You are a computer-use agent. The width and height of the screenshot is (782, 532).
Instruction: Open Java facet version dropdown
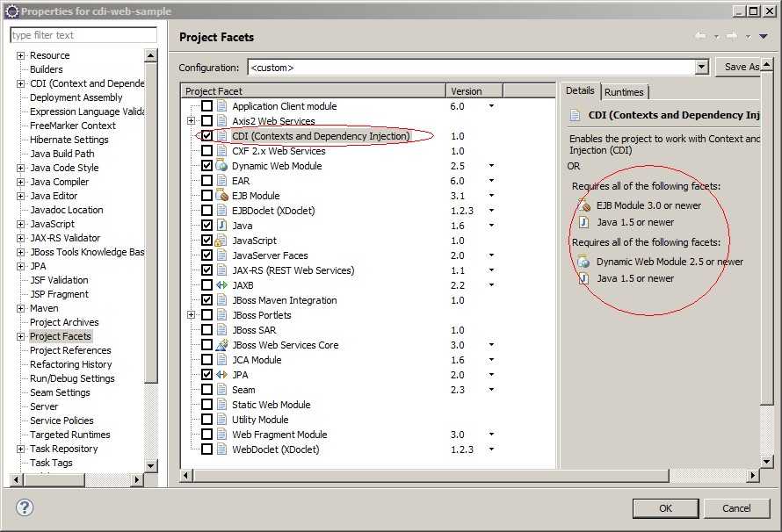pos(491,226)
